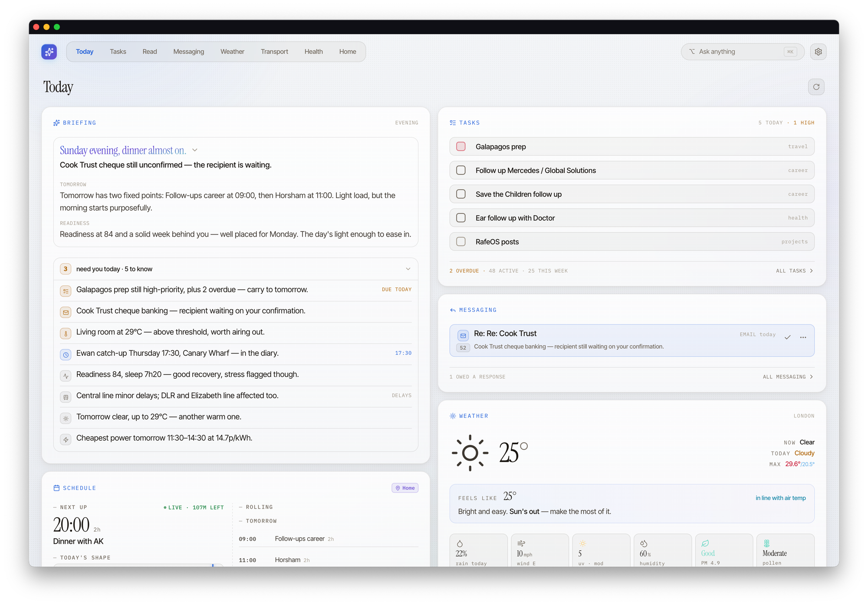Viewport: 868px width, 605px height.
Task: Click the envelope icon next to Re: Re: Cook Trust
Action: pyautogui.click(x=463, y=335)
